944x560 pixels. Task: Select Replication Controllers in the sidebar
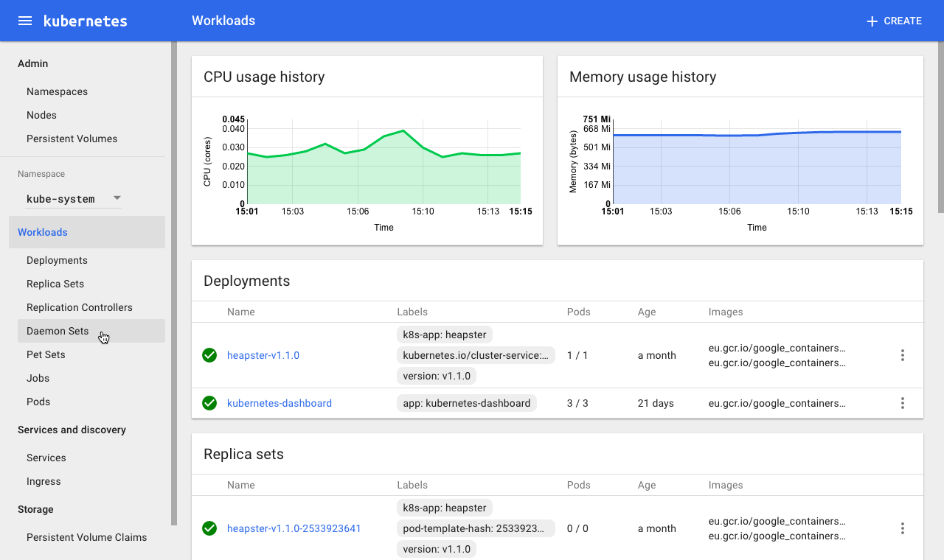click(80, 307)
